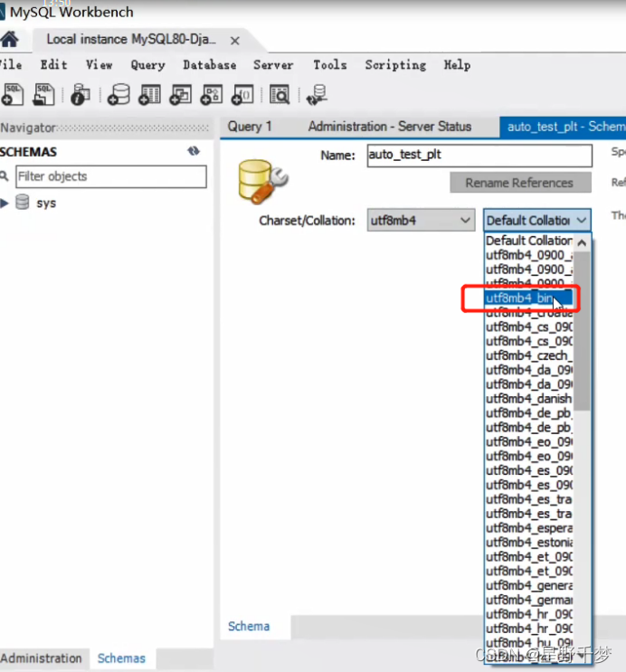Create a new SQL tab
Image resolution: width=626 pixels, height=672 pixels.
[x=13, y=94]
